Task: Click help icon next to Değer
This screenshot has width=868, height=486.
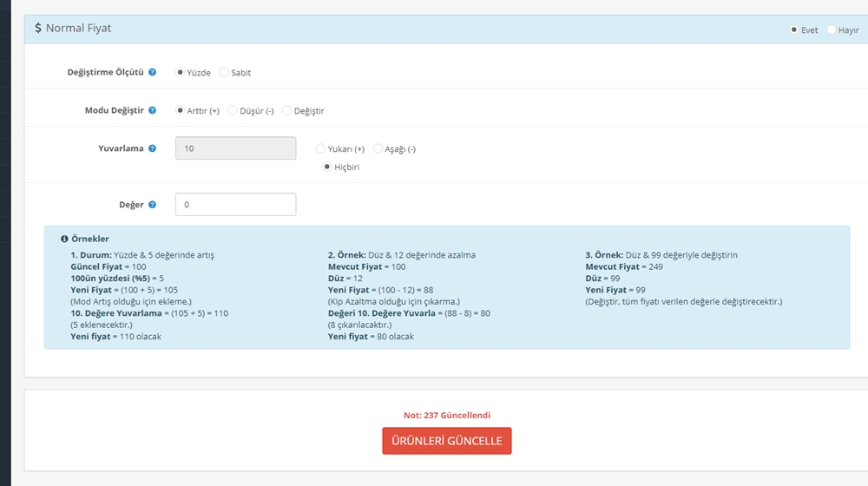Action: coord(152,204)
